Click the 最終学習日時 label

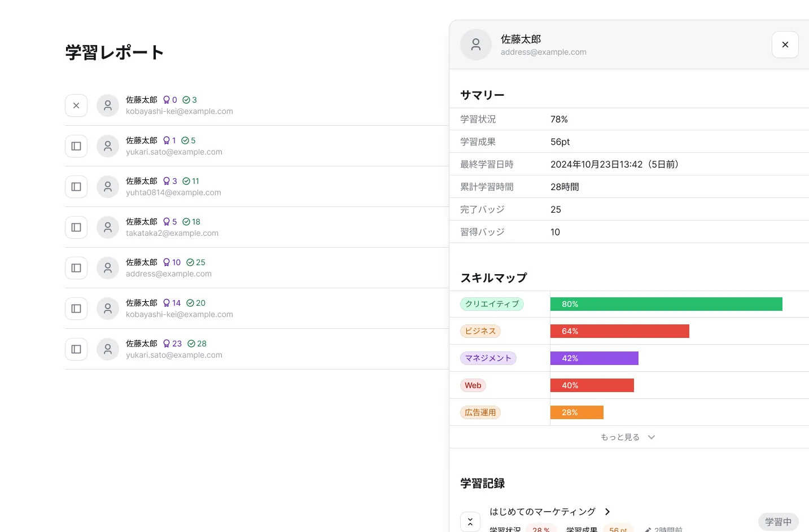click(x=487, y=164)
